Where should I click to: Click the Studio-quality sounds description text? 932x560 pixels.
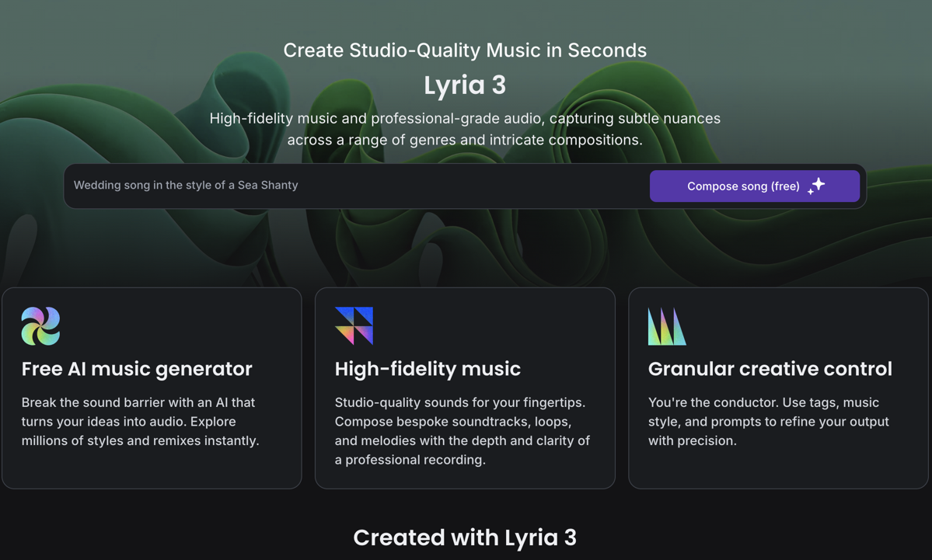pyautogui.click(x=463, y=431)
